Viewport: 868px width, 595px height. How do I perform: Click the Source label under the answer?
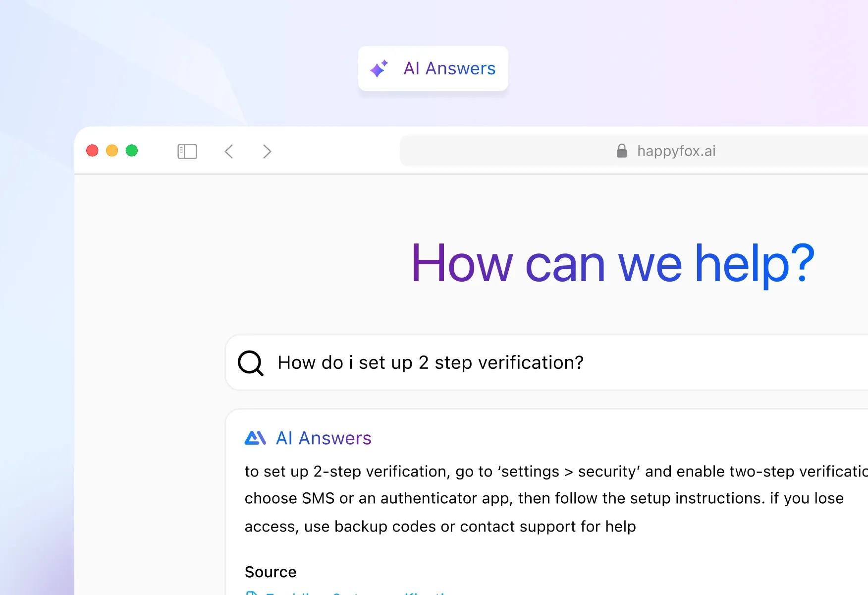click(271, 572)
